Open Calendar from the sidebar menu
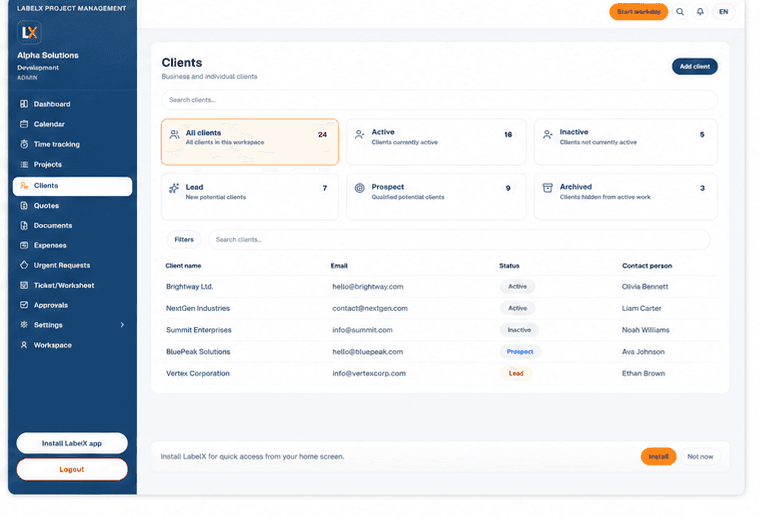Viewport: 760px width, 517px height. pyautogui.click(x=72, y=124)
